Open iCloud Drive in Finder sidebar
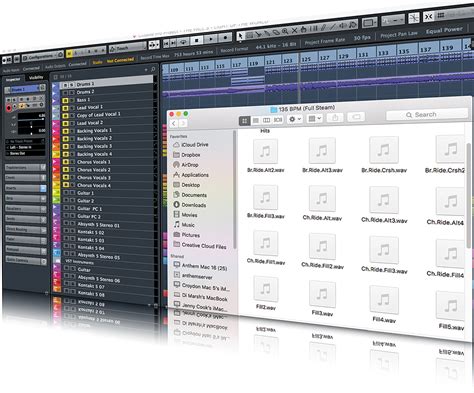 pos(191,145)
